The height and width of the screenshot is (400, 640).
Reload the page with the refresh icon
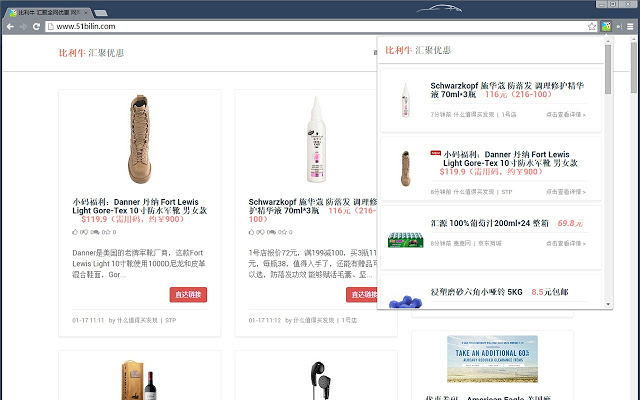36,27
